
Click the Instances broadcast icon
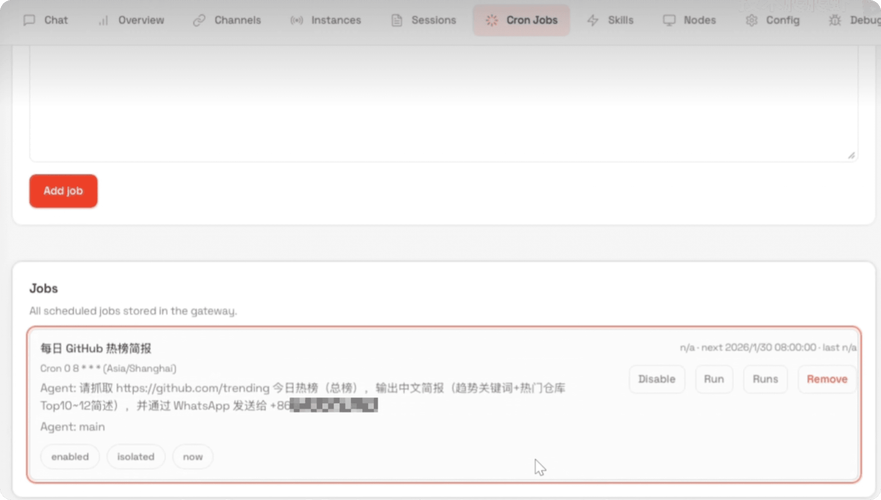coord(297,20)
